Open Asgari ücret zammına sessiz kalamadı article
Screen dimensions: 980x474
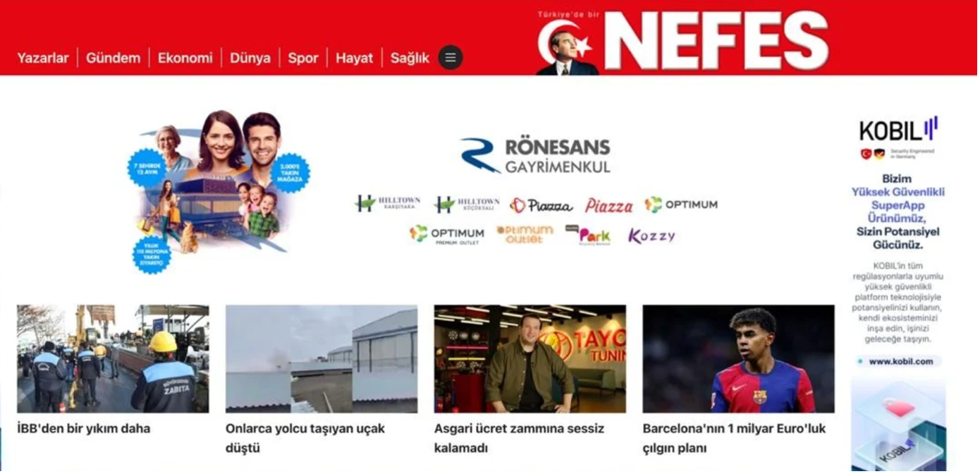pyautogui.click(x=520, y=439)
